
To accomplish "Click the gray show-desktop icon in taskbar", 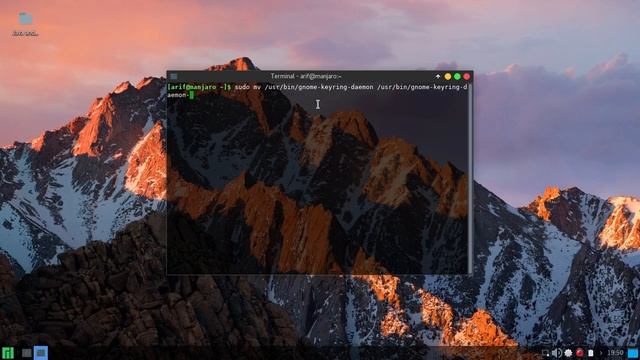I will pyautogui.click(x=27, y=353).
